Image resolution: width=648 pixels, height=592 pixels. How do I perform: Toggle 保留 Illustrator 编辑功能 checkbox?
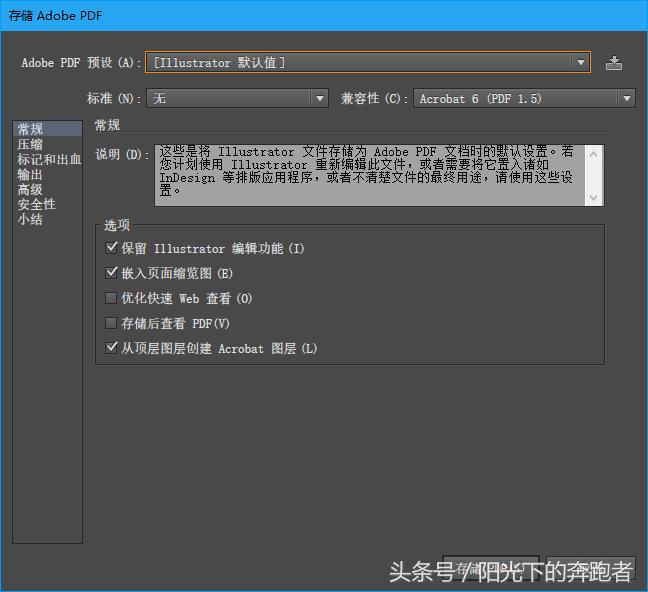(x=111, y=248)
